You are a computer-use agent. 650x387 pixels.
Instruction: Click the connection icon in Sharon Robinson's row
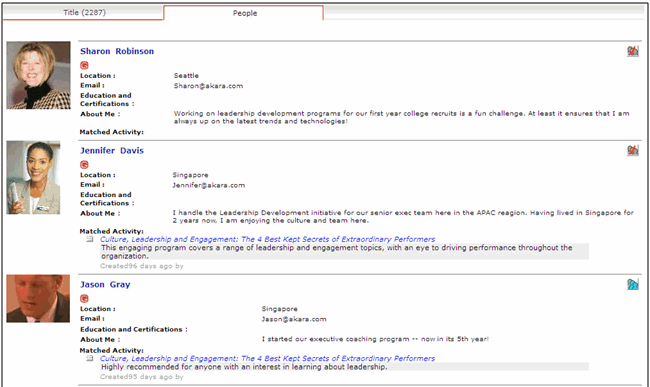click(633, 51)
